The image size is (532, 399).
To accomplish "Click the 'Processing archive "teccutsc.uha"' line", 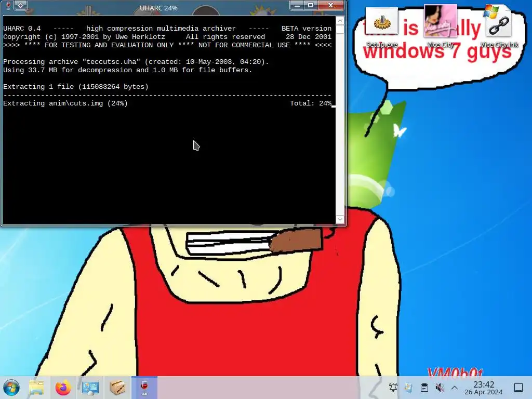I will tap(136, 62).
